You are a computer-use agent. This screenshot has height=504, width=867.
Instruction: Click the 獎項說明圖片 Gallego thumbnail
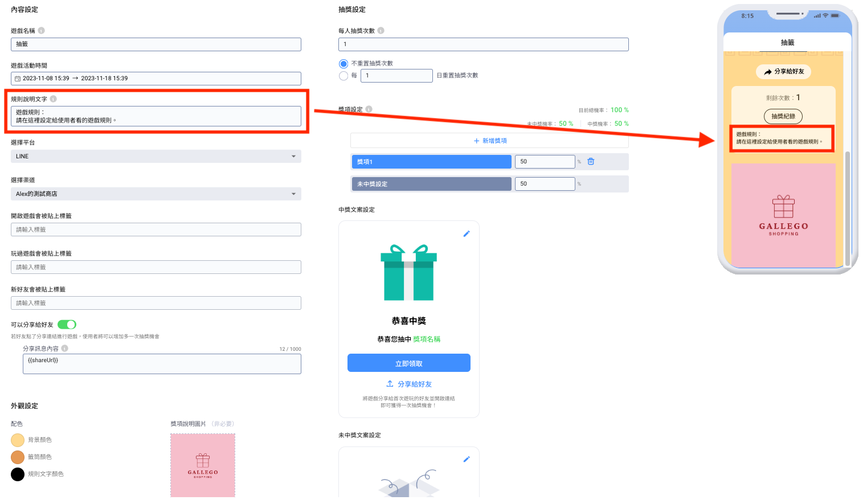coord(203,465)
